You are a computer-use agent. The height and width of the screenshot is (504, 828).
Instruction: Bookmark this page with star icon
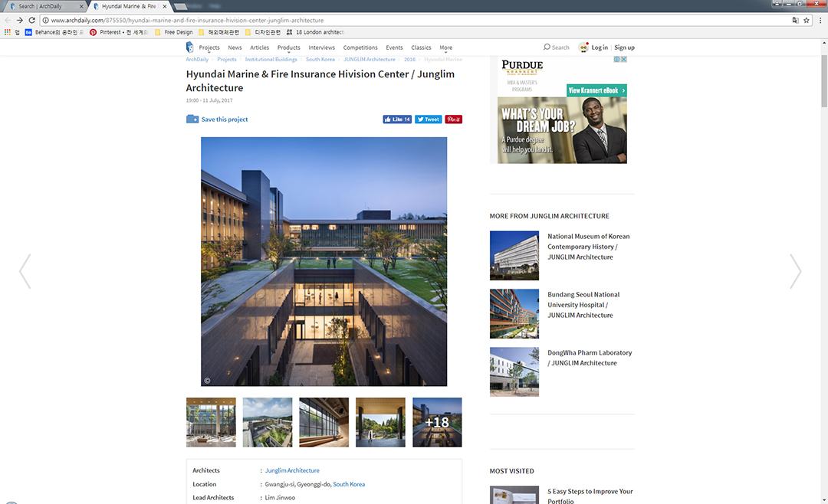click(x=807, y=20)
